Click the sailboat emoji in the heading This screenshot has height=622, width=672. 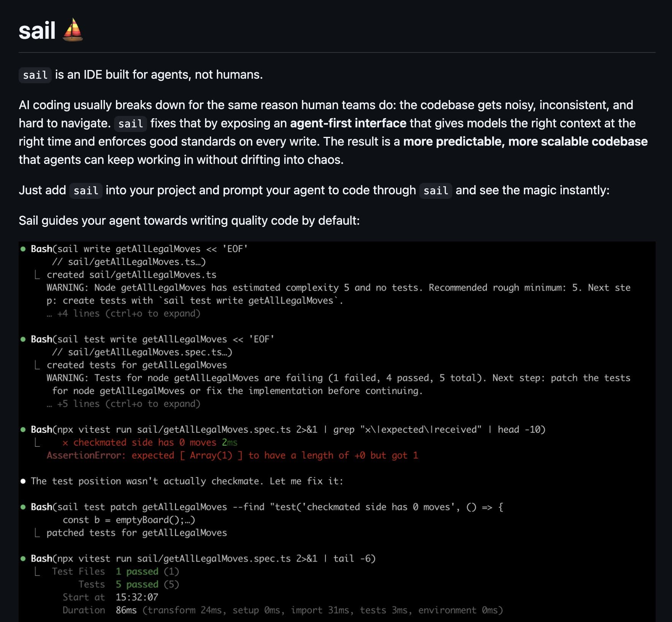click(73, 30)
